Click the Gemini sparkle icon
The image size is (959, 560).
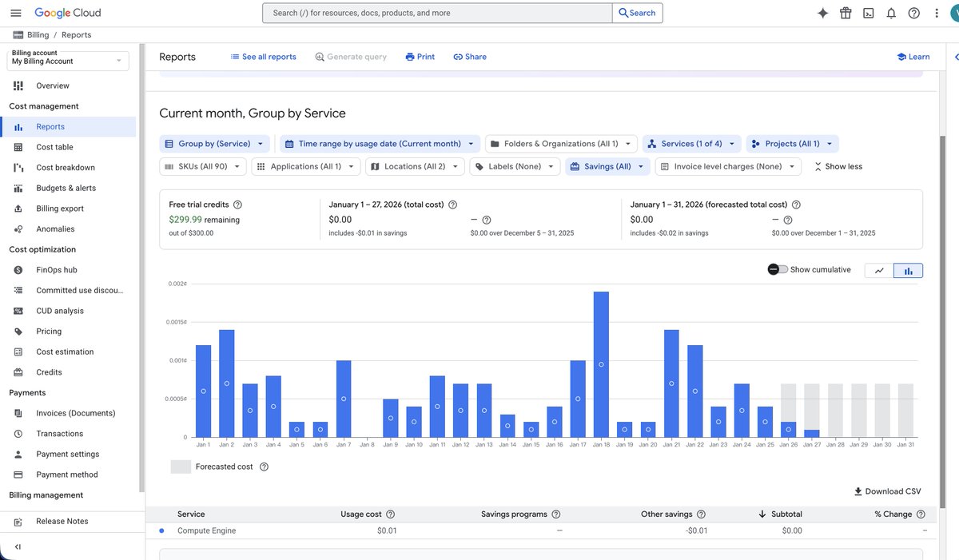(823, 13)
